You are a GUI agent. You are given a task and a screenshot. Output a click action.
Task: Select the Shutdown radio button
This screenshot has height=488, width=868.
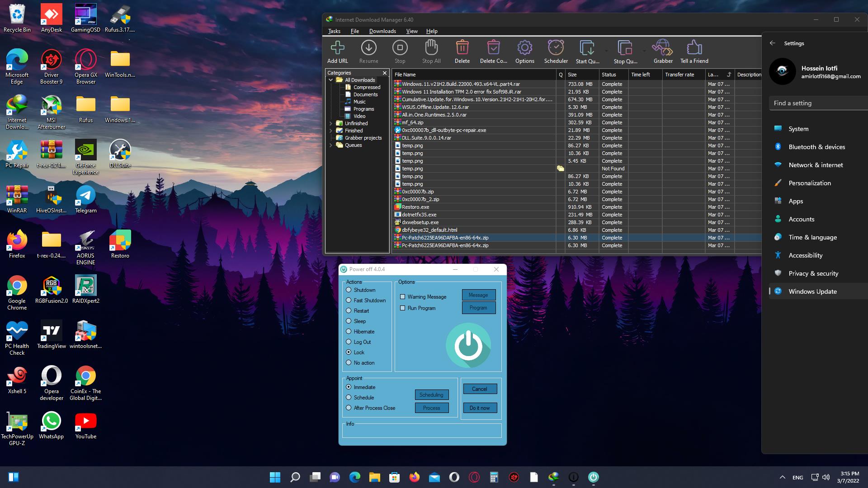349,290
